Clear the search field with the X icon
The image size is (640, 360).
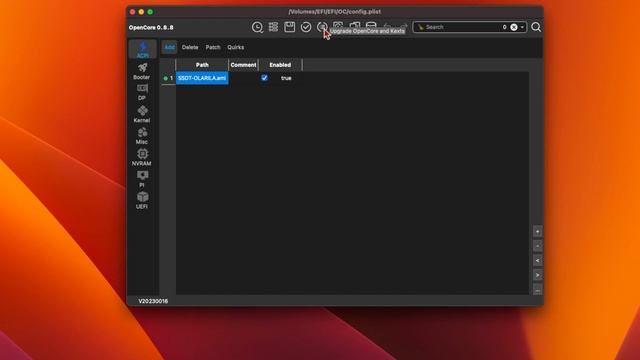click(x=514, y=27)
